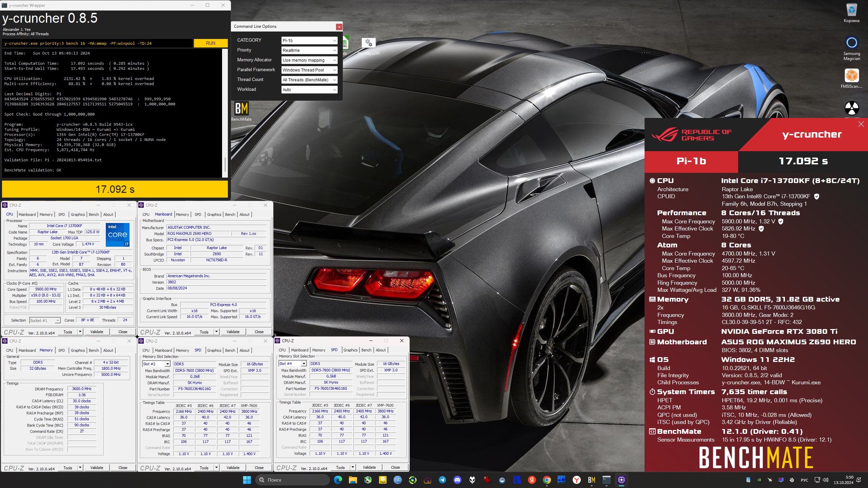This screenshot has width=868, height=488.
Task: Open the Workload dropdown set to Auto
Action: point(309,89)
